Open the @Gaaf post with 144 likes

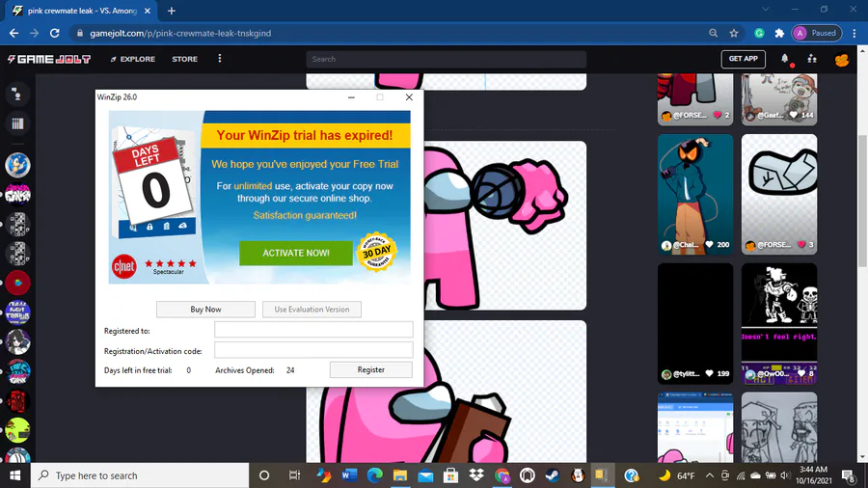tap(779, 99)
